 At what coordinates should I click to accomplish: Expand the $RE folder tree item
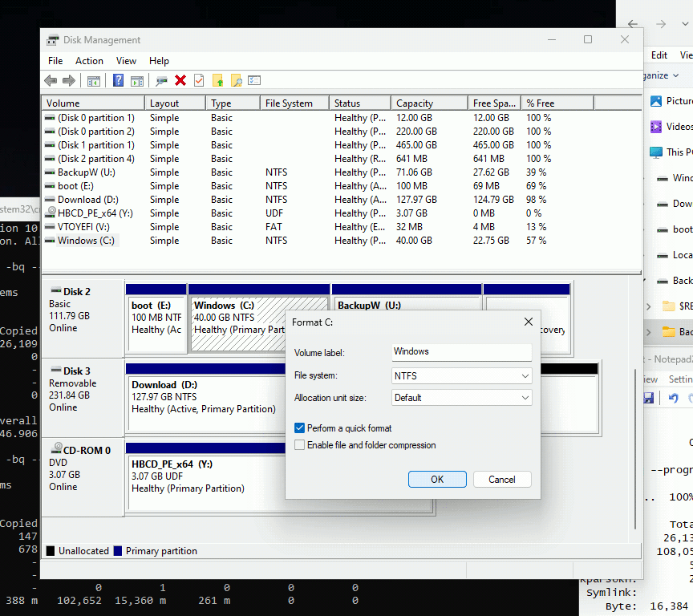(x=648, y=306)
